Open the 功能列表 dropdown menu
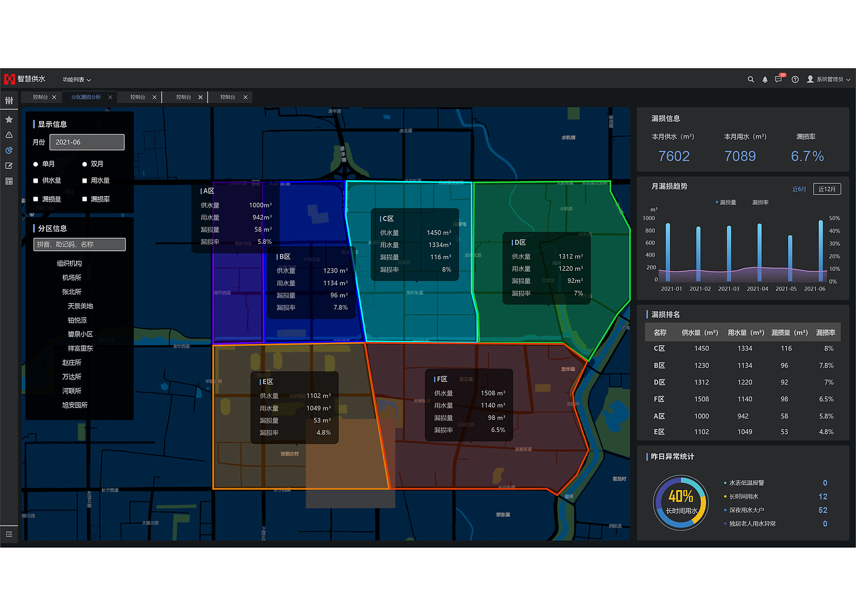The width and height of the screenshot is (856, 616). tap(76, 79)
